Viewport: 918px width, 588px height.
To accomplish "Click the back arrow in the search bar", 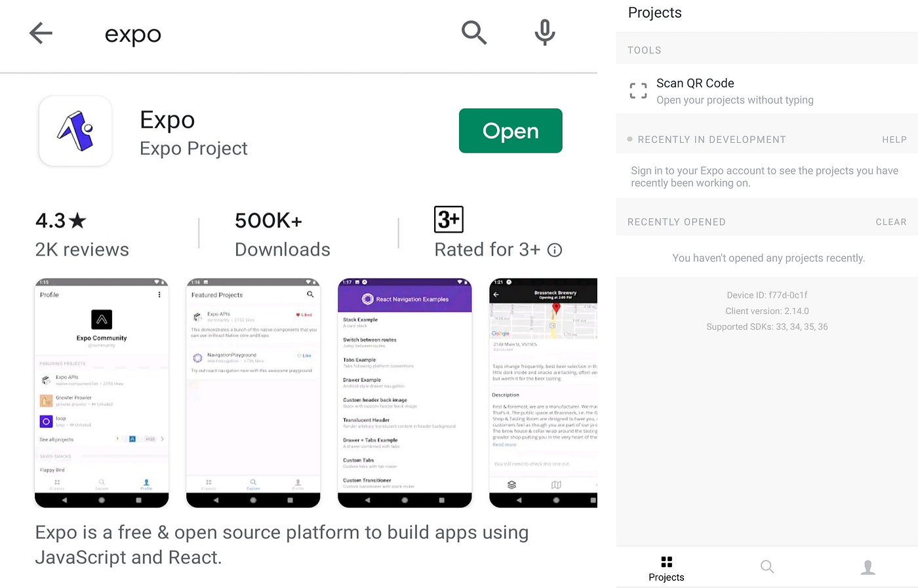I will point(40,33).
